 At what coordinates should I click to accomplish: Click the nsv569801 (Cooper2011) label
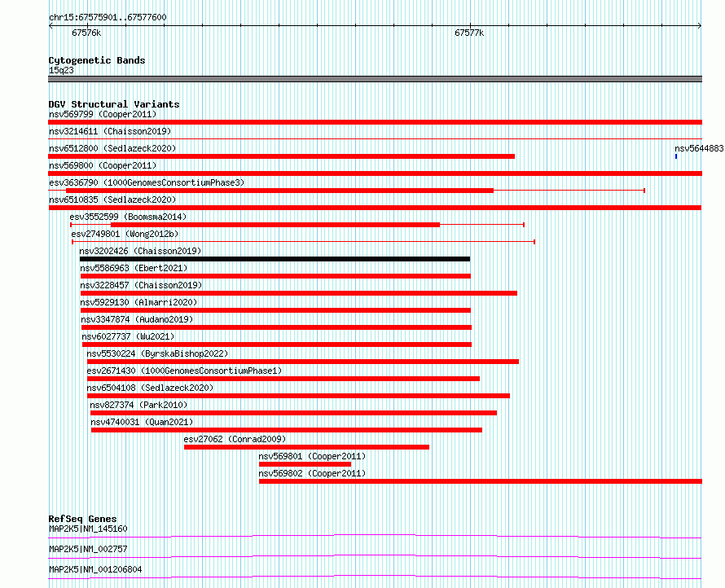(x=312, y=456)
